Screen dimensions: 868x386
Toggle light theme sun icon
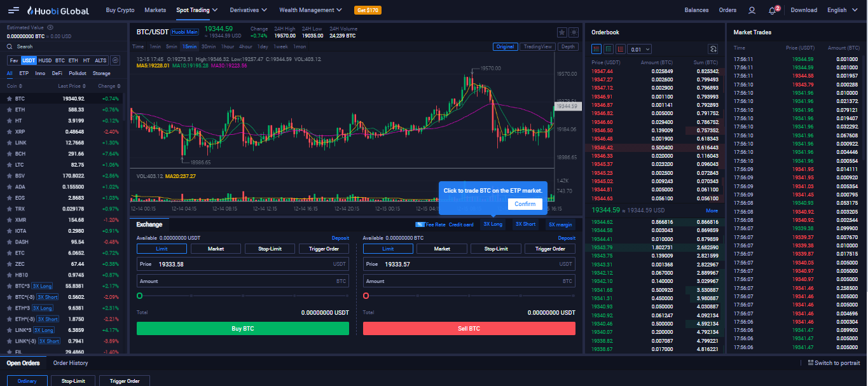[x=574, y=32]
